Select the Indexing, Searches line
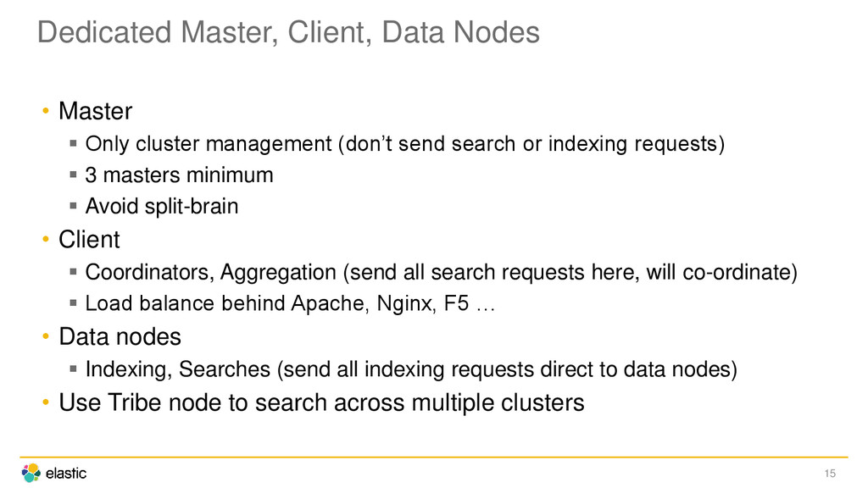Image resolution: width=868 pixels, height=488 pixels. click(x=411, y=369)
